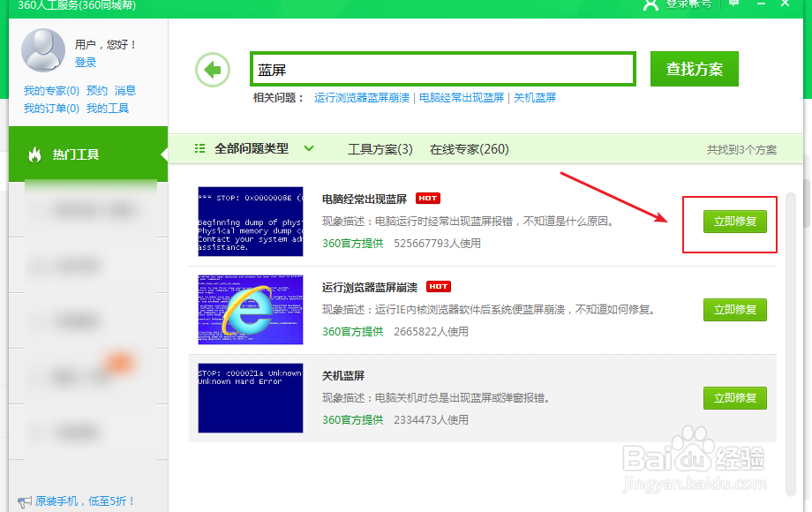The height and width of the screenshot is (512, 812).
Task: Click the 525667793人使用 usage count
Action: pyautogui.click(x=437, y=244)
